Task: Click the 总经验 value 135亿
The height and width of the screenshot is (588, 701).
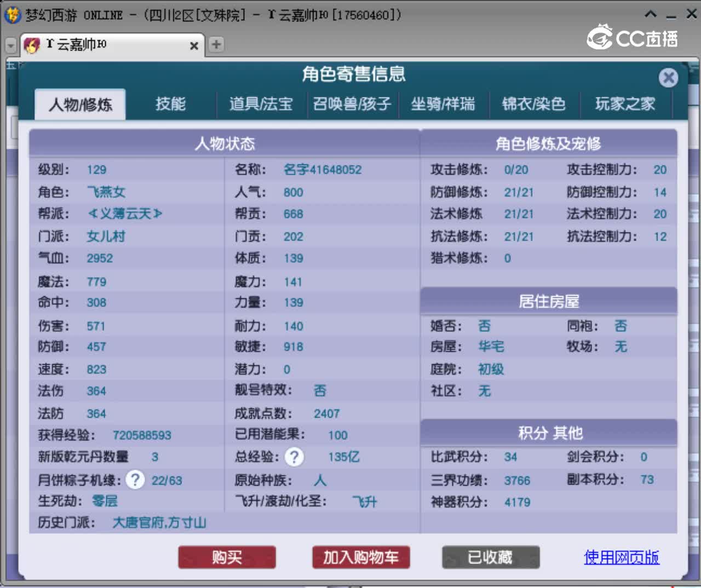Action: [344, 457]
